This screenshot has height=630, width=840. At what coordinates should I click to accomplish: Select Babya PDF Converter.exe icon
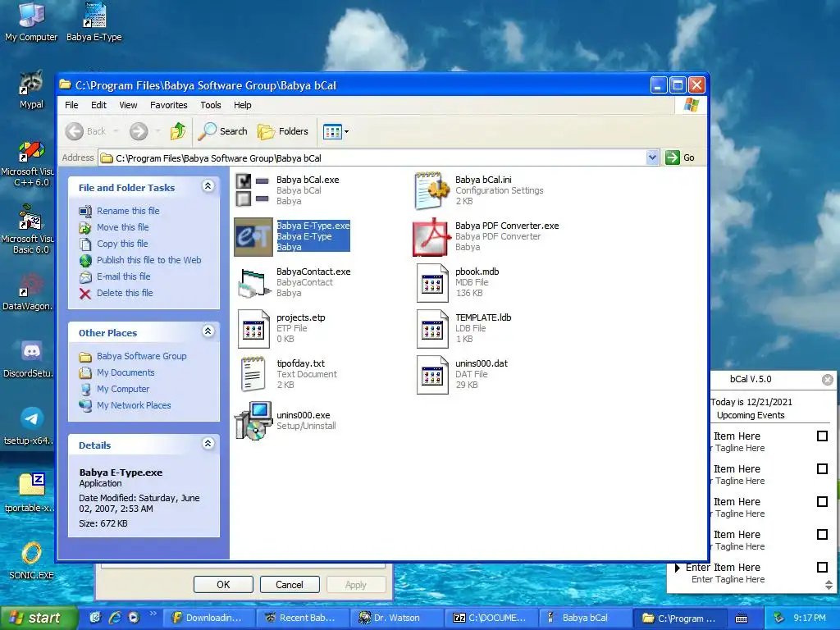[x=431, y=236]
